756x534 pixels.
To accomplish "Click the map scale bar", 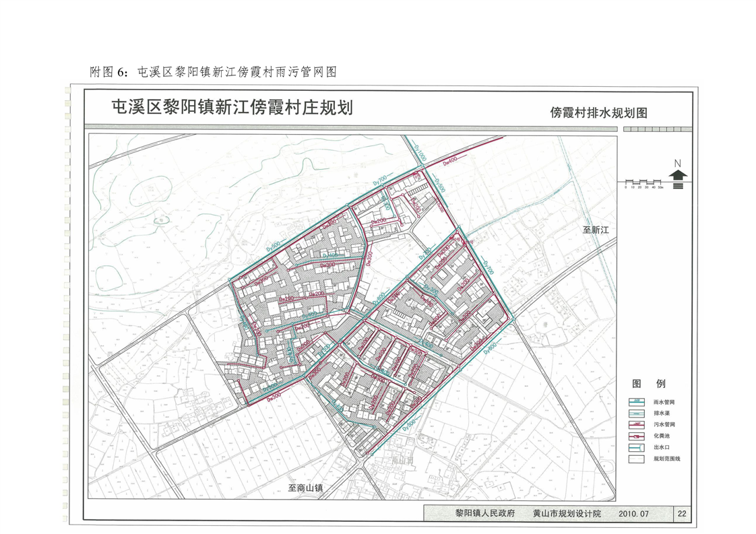I will [643, 182].
